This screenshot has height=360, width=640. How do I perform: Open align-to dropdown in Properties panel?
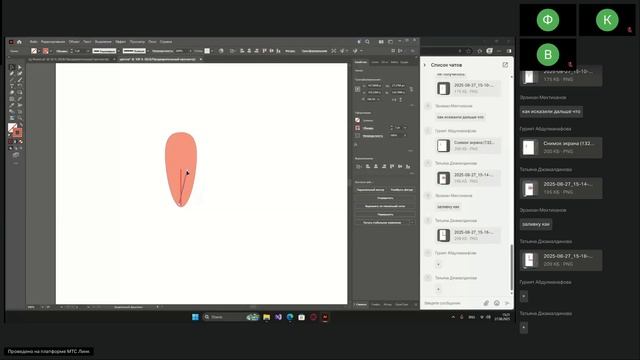(359, 167)
